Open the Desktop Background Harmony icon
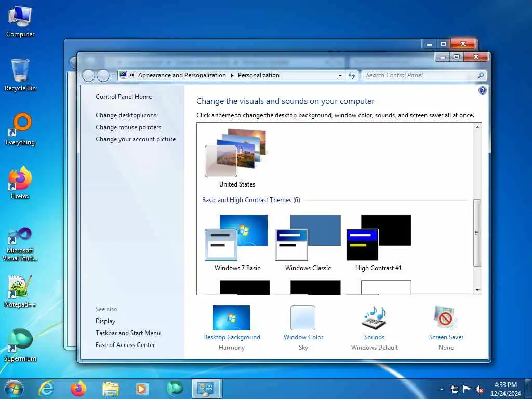532x399 pixels. pos(231,318)
